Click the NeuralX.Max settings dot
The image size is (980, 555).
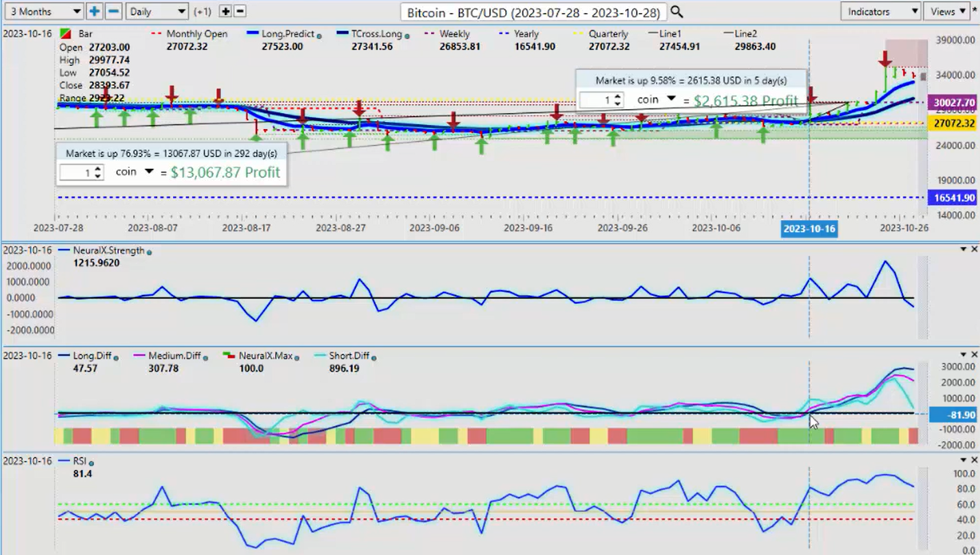point(298,357)
